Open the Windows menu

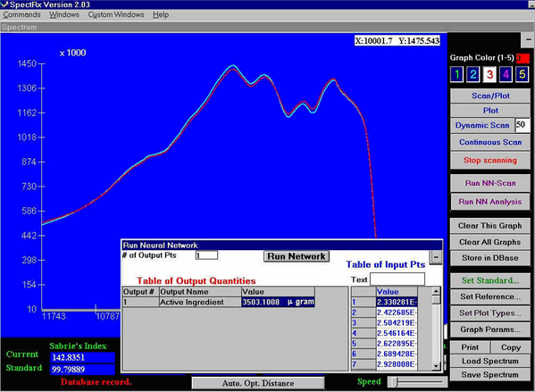[x=64, y=14]
